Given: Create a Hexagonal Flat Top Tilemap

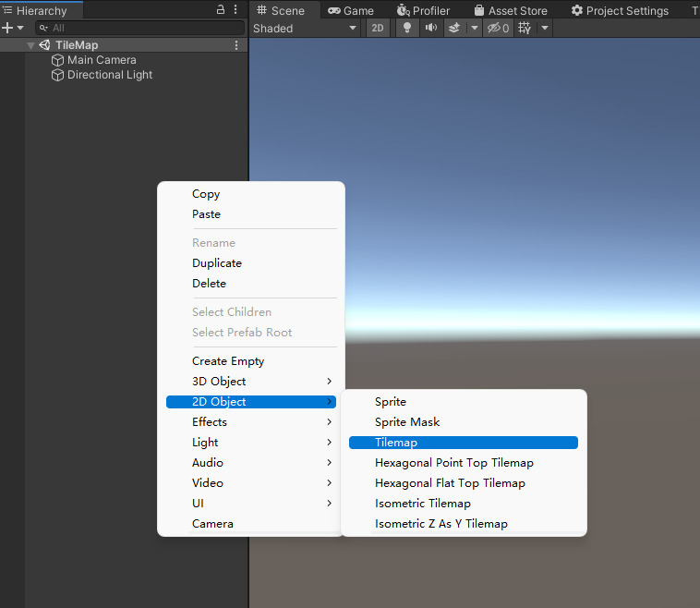Looking at the screenshot, I should [464, 483].
